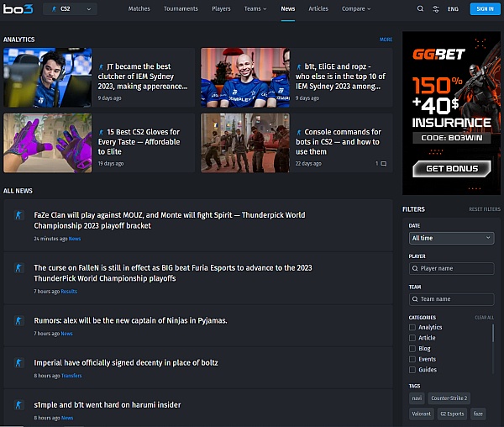Screen dimensions: 504x427
Task: Click the Transfers category link under the Imperial story
Action: tap(71, 376)
